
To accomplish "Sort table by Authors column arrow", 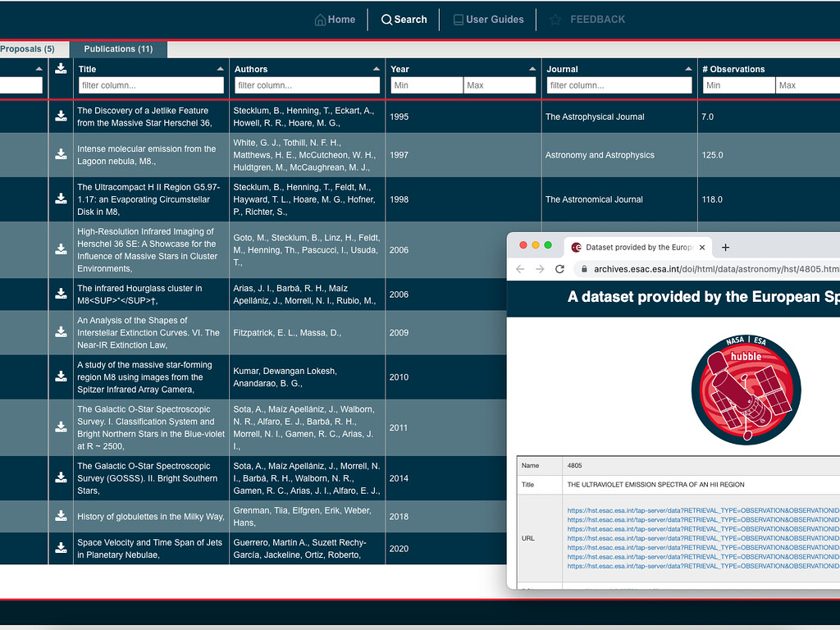I will click(376, 69).
